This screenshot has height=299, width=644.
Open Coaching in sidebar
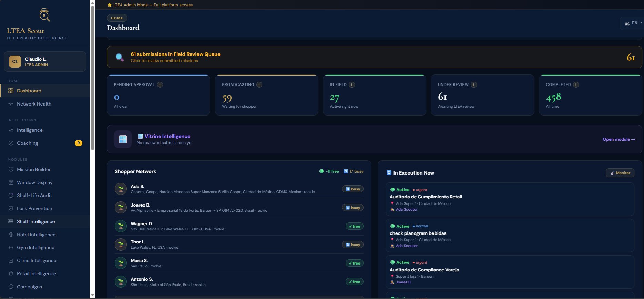(45, 143)
